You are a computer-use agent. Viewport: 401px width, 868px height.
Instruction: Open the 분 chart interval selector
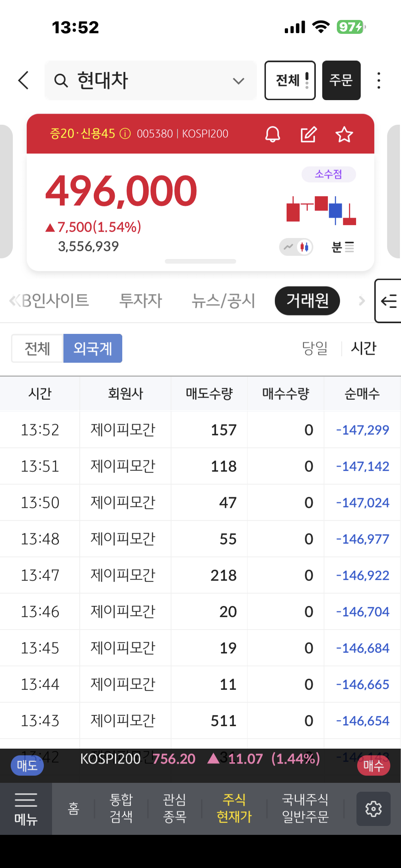pos(343,247)
